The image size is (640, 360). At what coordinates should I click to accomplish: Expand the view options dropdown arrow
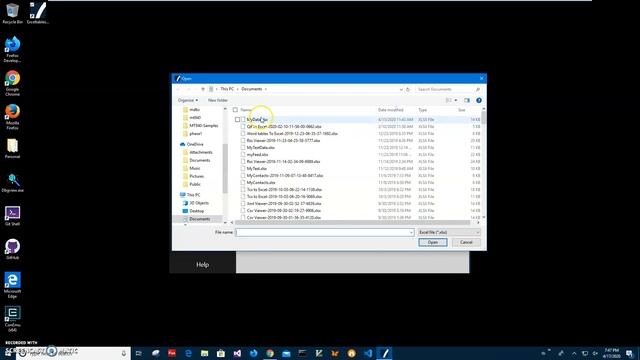456,100
